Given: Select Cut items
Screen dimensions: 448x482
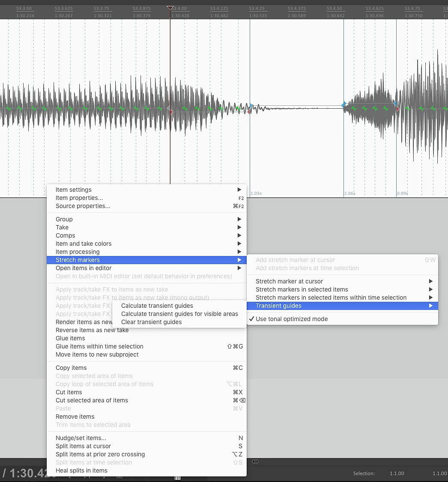Looking at the screenshot, I should pyautogui.click(x=146, y=392).
